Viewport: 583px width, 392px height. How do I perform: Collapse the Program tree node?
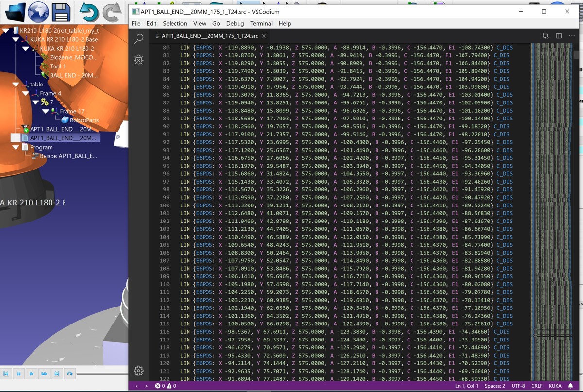click(16, 147)
